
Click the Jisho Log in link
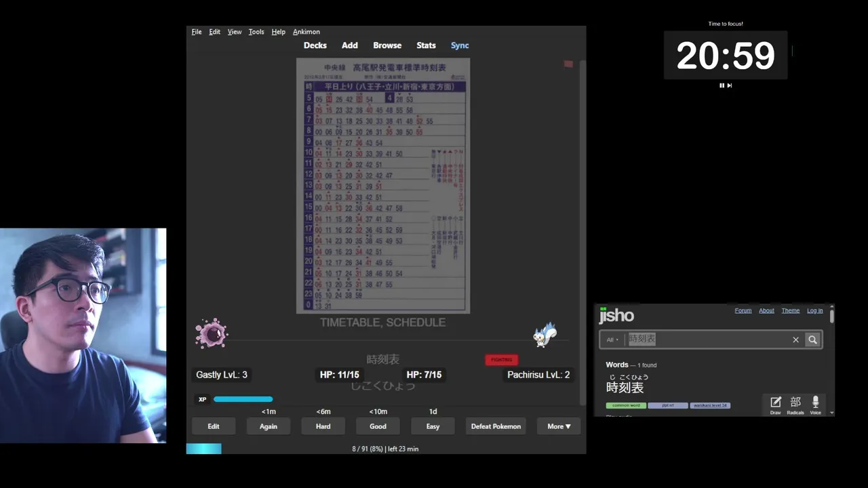point(815,310)
